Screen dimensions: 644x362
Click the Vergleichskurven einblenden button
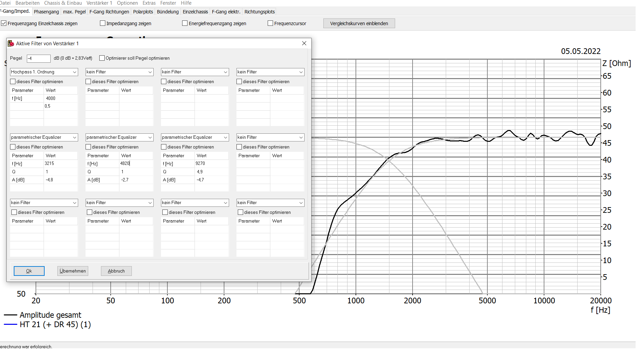[359, 23]
